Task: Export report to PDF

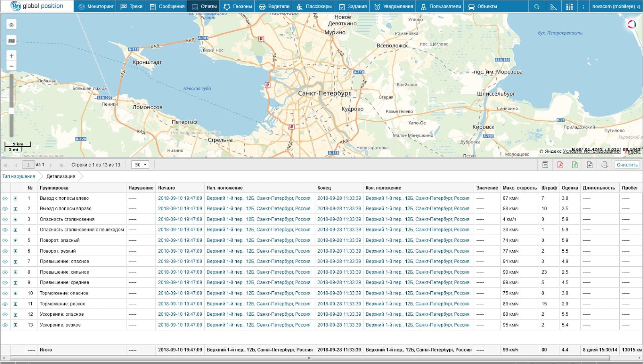Action: 560,165
